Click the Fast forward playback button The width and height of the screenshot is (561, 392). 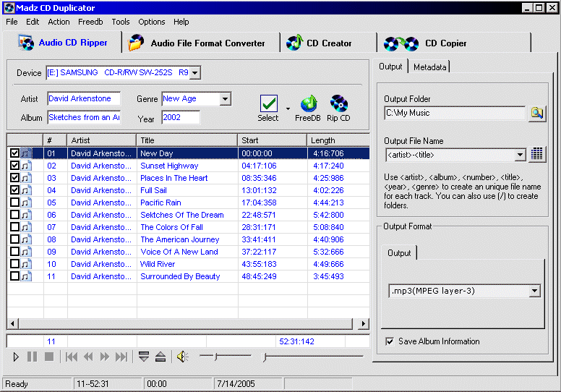click(105, 357)
